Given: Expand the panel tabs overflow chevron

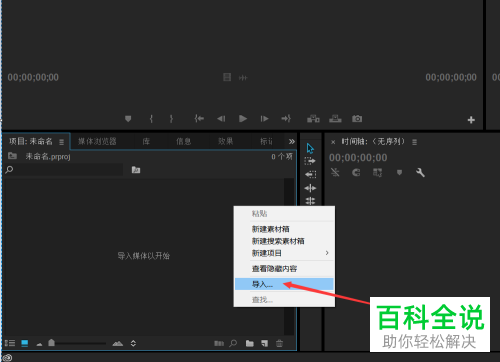Looking at the screenshot, I should point(292,142).
